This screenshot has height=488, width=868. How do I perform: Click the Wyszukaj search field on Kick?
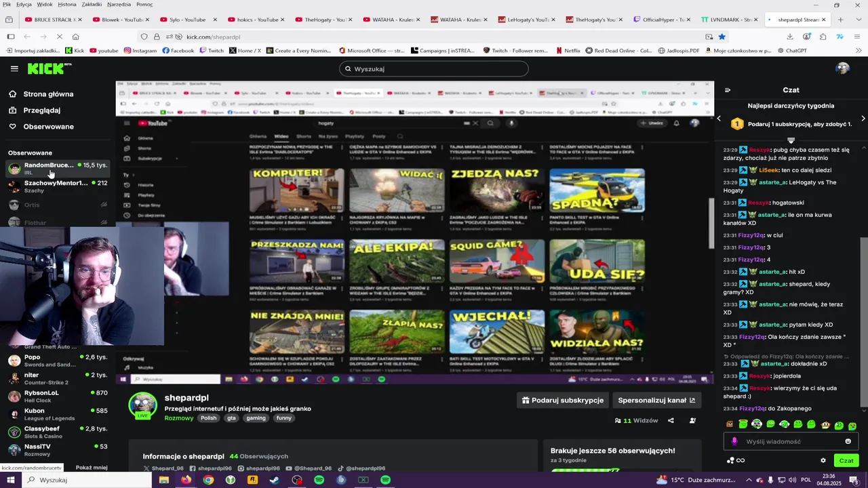coord(434,68)
